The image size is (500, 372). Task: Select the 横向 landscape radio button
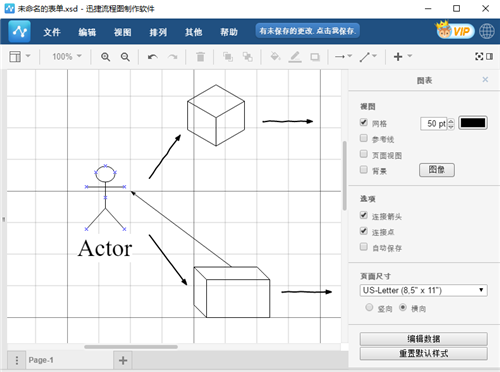[x=403, y=307]
